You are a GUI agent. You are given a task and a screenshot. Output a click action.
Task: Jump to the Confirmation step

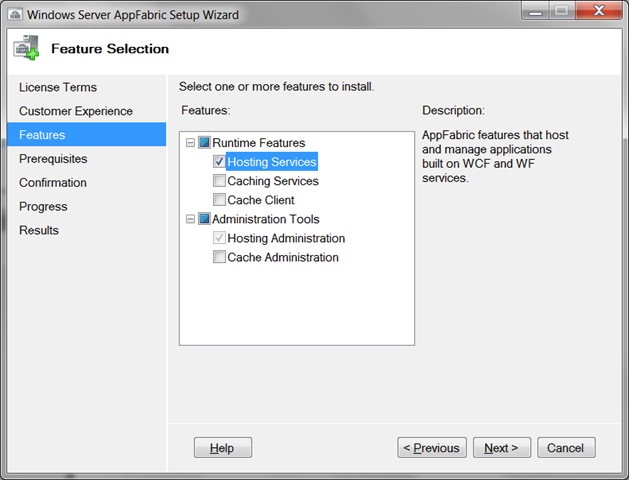point(53,183)
